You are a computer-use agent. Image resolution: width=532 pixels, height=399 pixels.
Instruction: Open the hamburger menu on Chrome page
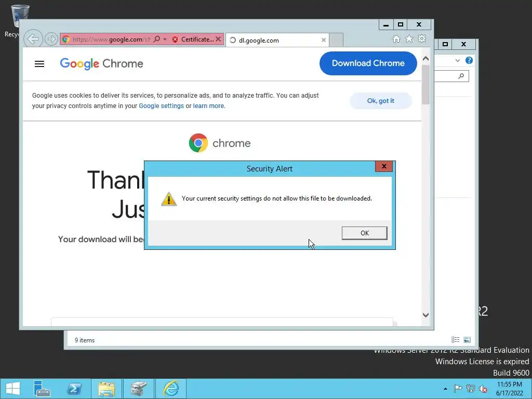point(39,64)
